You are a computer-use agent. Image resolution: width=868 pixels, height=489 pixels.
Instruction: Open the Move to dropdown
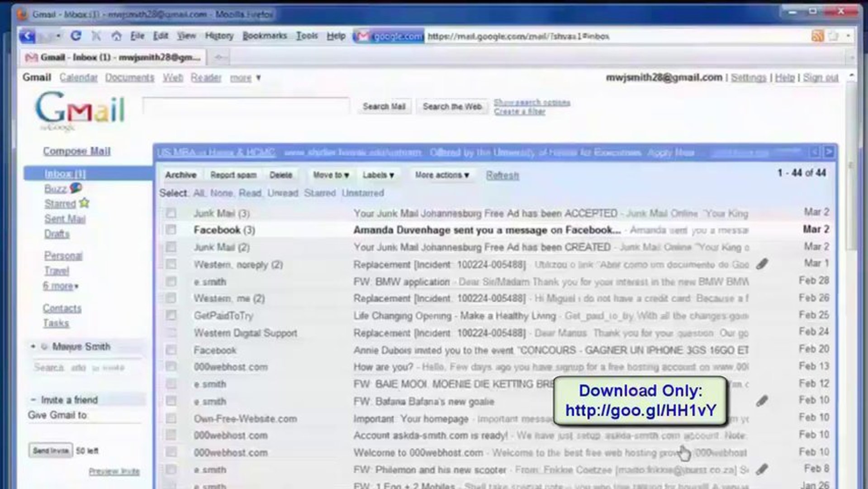click(x=330, y=175)
